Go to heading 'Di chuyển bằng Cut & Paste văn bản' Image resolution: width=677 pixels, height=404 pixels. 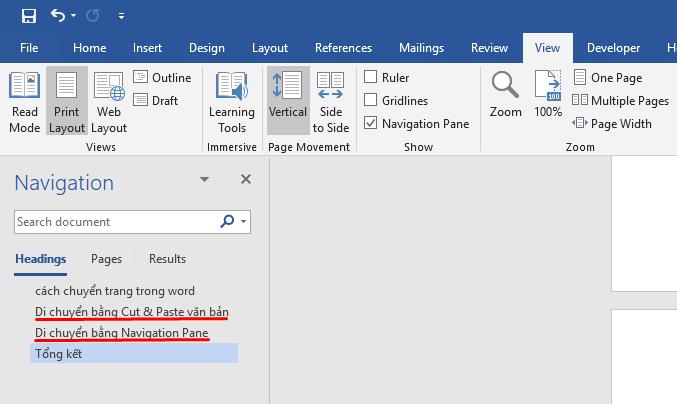pyautogui.click(x=132, y=312)
